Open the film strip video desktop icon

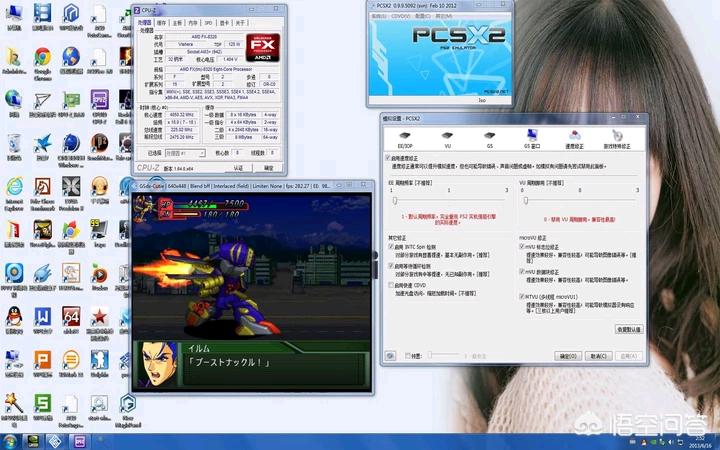[42, 17]
